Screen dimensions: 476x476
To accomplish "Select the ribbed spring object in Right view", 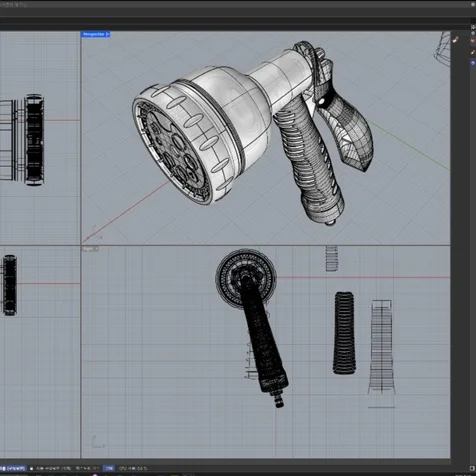I will [344, 333].
